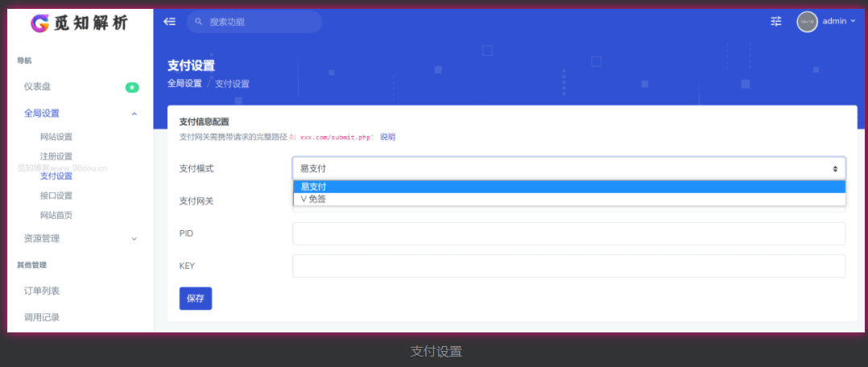This screenshot has height=367, width=868.
Task: Open the 支付模式 select box
Action: click(x=568, y=168)
